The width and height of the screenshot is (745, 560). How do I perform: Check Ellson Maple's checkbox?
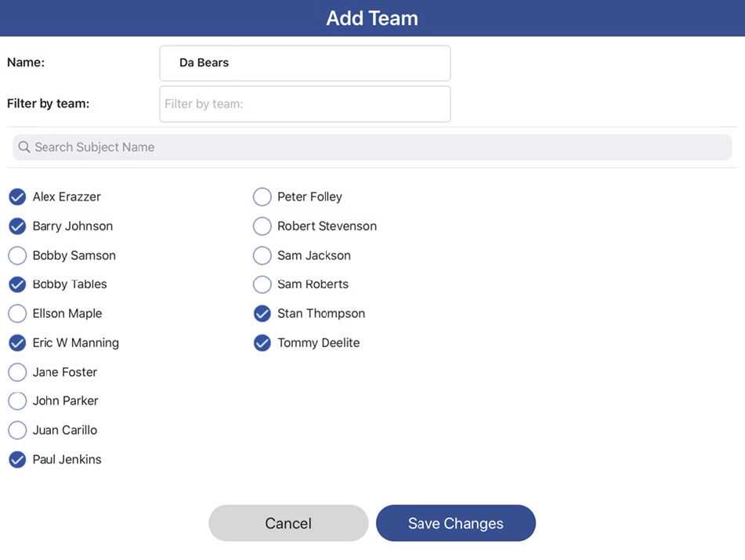pos(17,313)
